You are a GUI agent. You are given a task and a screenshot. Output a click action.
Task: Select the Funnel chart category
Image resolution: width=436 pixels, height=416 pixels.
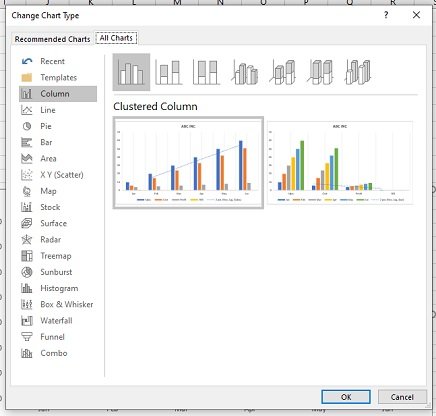58,337
